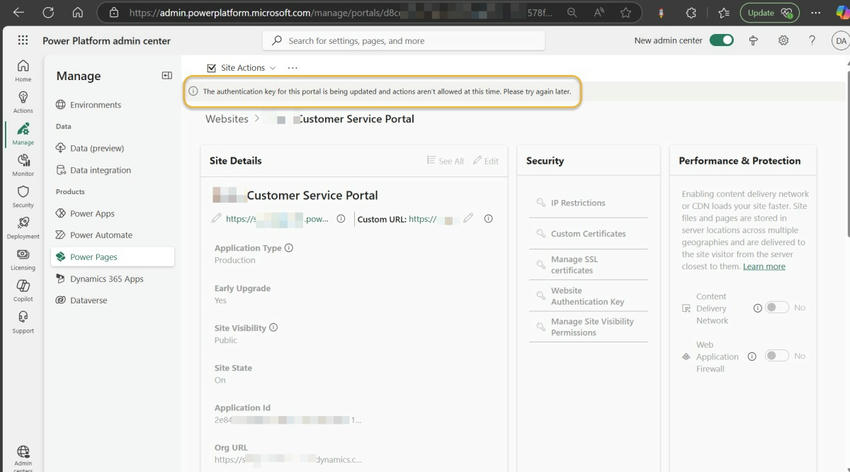
Task: Select Environments in the Manage menu
Action: pos(95,105)
